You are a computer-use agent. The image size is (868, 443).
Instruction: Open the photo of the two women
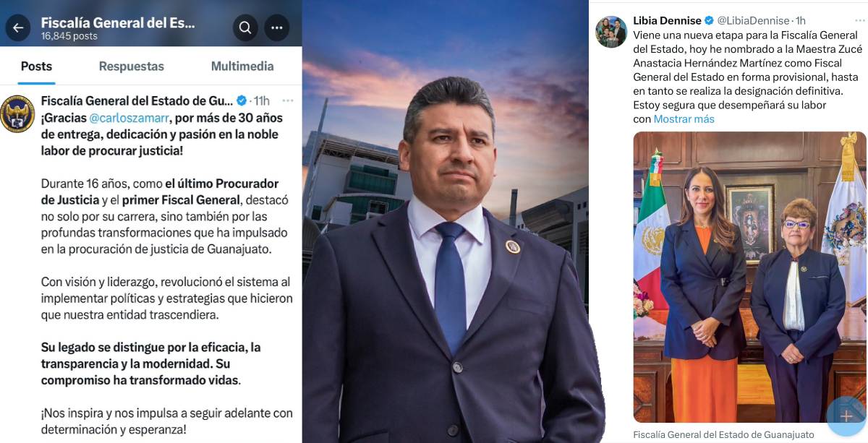[x=749, y=277]
